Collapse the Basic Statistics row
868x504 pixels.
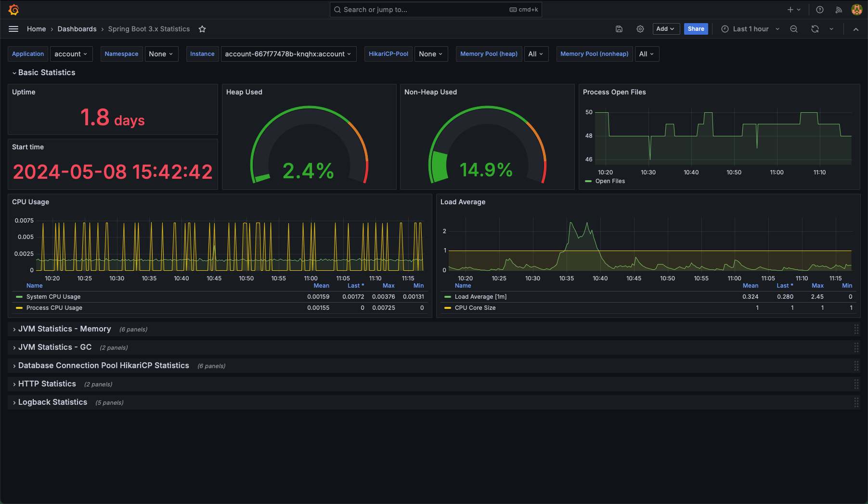[x=44, y=72]
